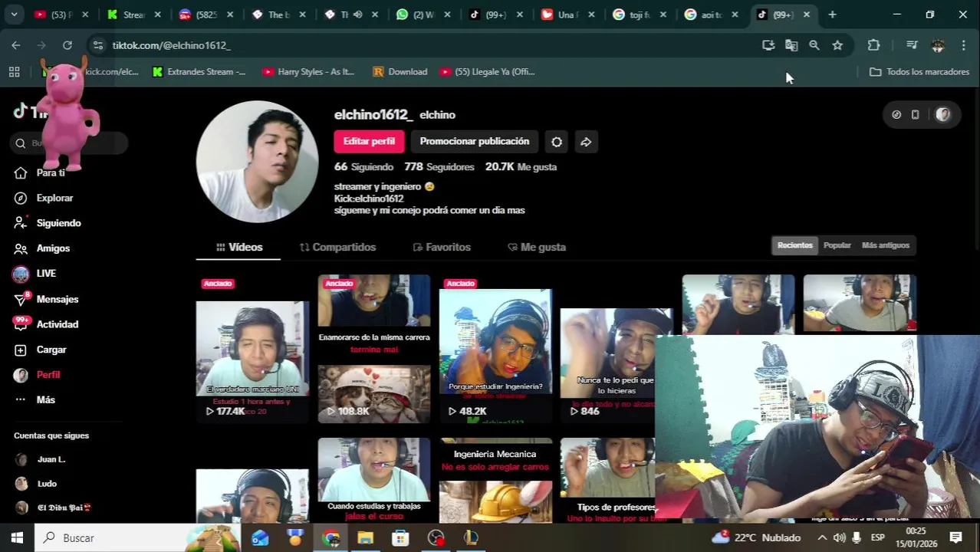Click the browser address bar URL
980x552 pixels.
coord(171,45)
